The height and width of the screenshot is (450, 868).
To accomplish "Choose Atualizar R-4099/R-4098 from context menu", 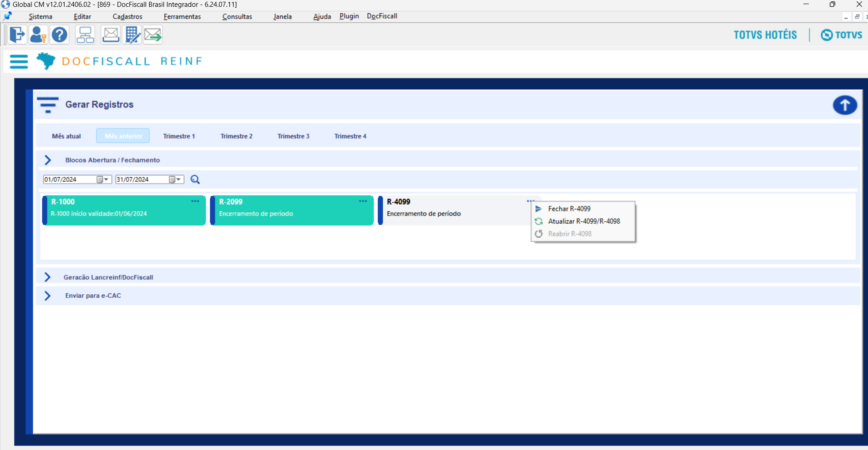I will [x=583, y=221].
